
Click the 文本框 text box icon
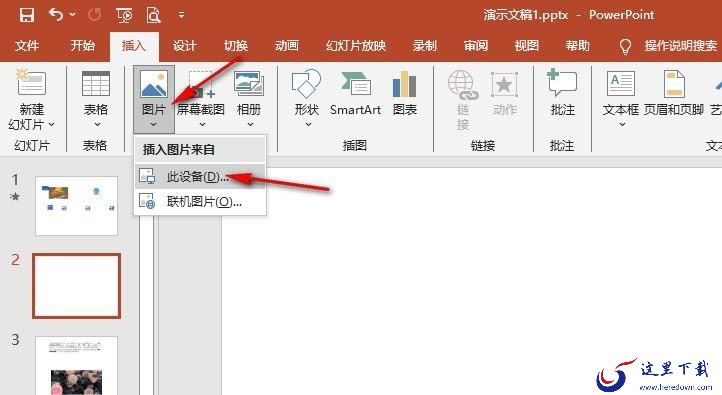point(620,83)
